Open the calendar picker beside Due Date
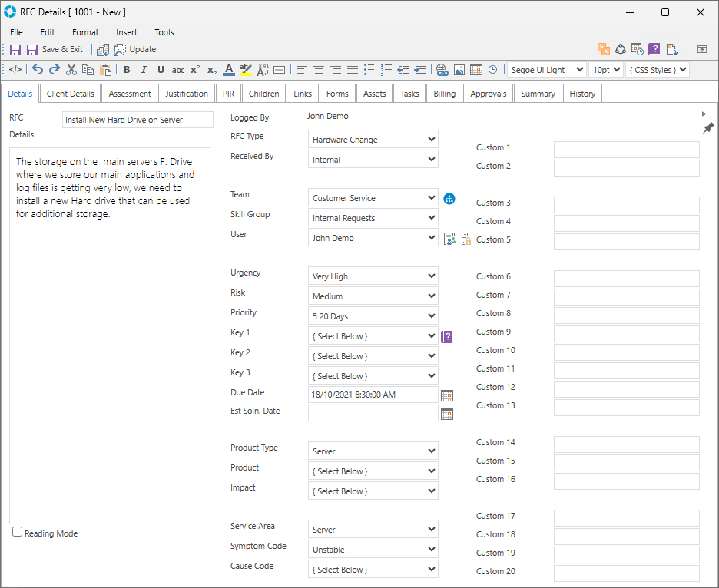This screenshot has width=719, height=588. 447,395
